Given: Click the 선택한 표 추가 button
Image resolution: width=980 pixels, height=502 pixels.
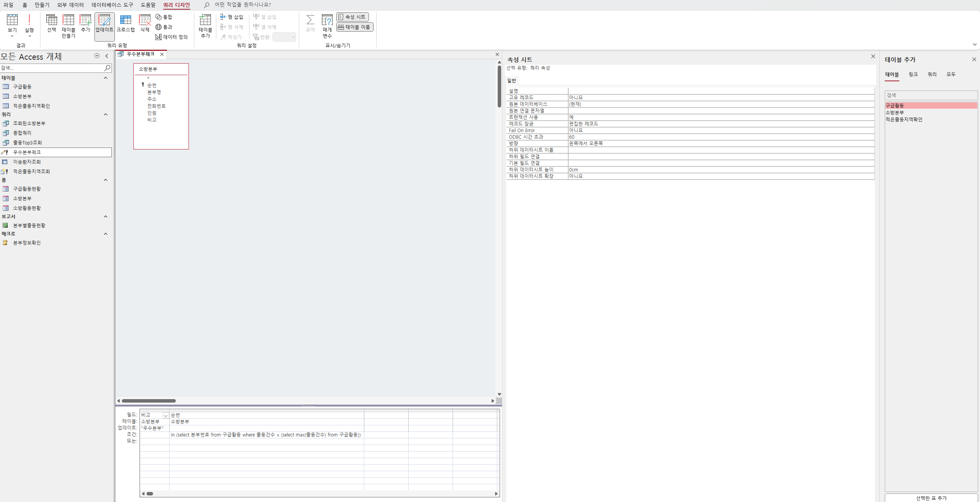Looking at the screenshot, I should [x=931, y=498].
